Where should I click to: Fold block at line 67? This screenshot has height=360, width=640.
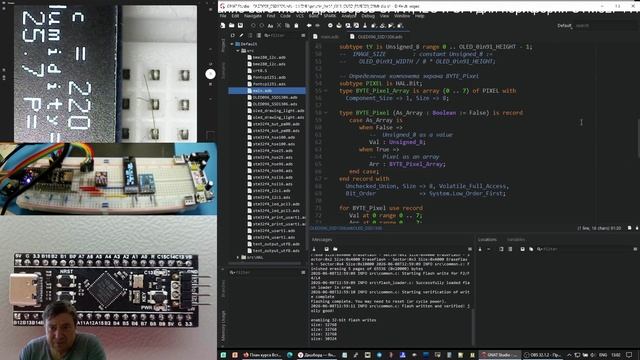[x=326, y=179]
